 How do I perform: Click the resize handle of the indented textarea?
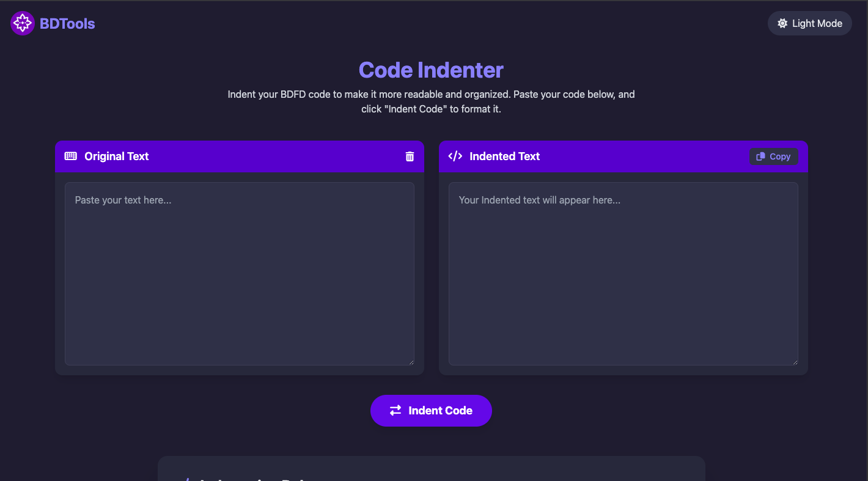[795, 362]
